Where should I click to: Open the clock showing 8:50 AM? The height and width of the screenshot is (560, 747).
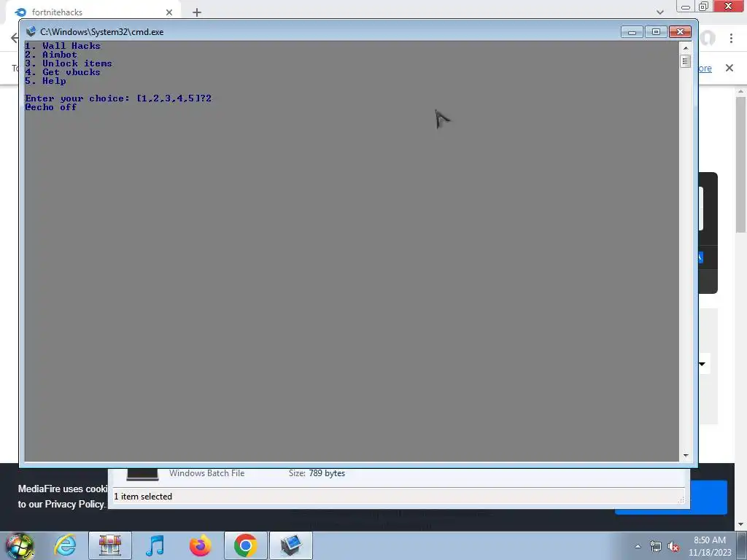click(x=709, y=545)
